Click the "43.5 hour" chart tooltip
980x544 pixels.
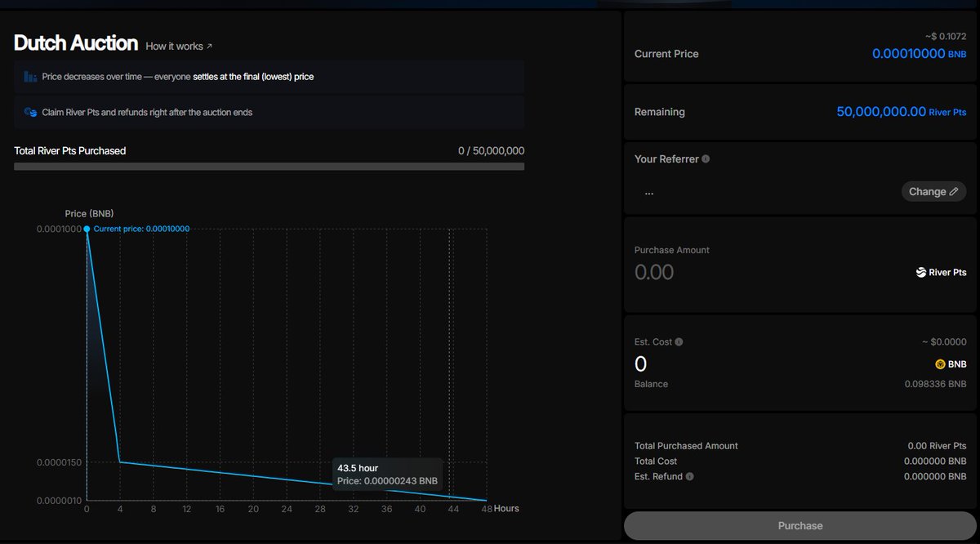coord(387,475)
